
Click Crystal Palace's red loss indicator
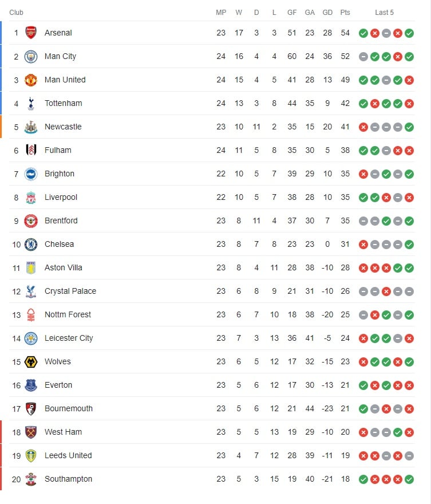point(386,292)
